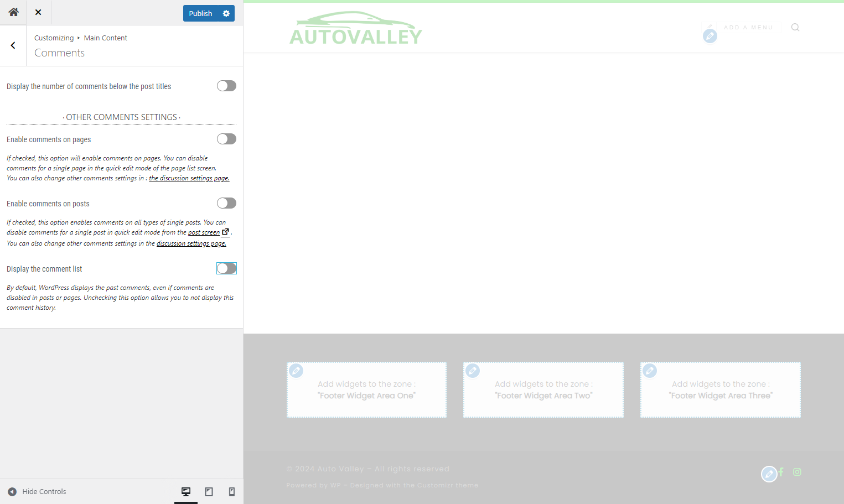Click the footer social links edit pencil

tap(769, 474)
